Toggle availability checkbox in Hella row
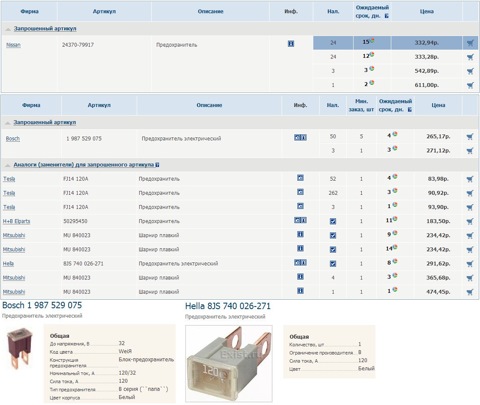 point(333,263)
